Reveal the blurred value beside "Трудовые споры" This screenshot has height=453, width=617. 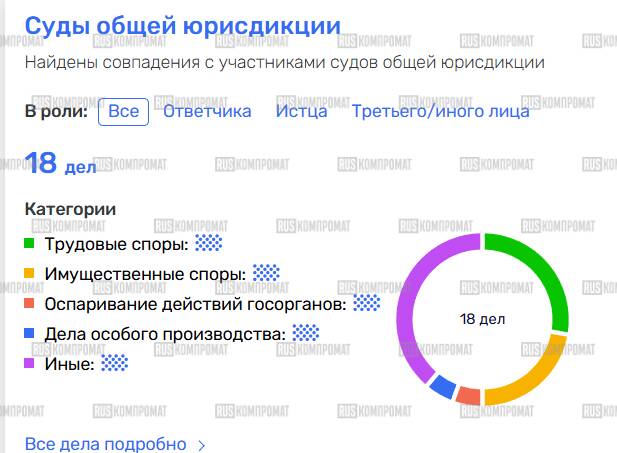[208, 242]
